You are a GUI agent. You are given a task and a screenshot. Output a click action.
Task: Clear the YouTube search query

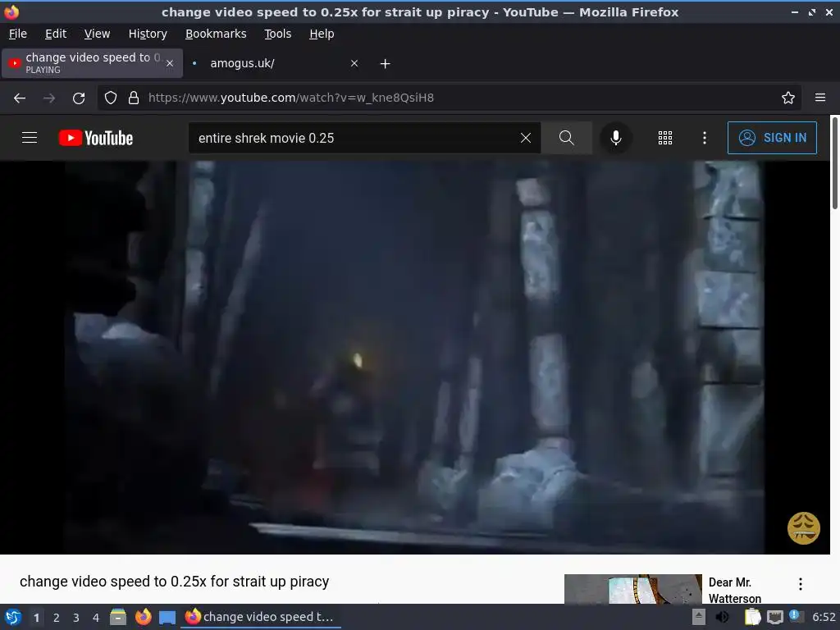coord(526,138)
